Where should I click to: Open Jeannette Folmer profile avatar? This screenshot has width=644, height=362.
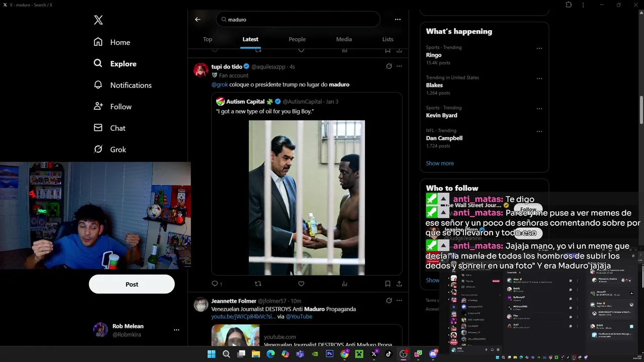click(201, 304)
